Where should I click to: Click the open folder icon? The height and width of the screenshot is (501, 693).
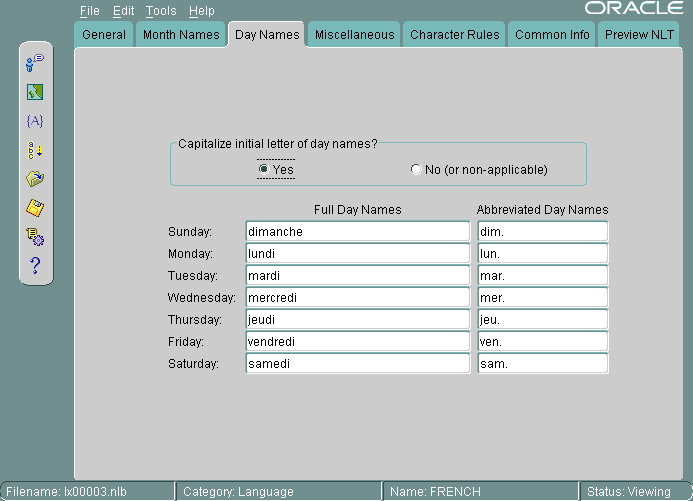pyautogui.click(x=35, y=179)
